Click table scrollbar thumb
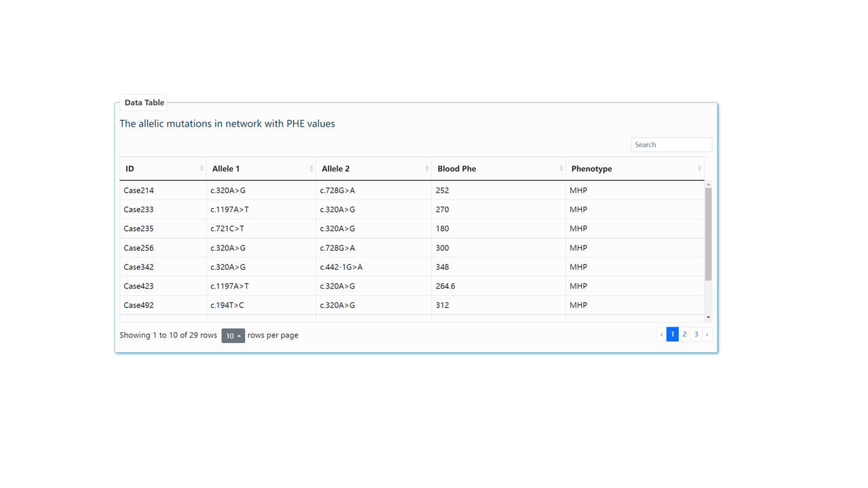 coord(708,235)
